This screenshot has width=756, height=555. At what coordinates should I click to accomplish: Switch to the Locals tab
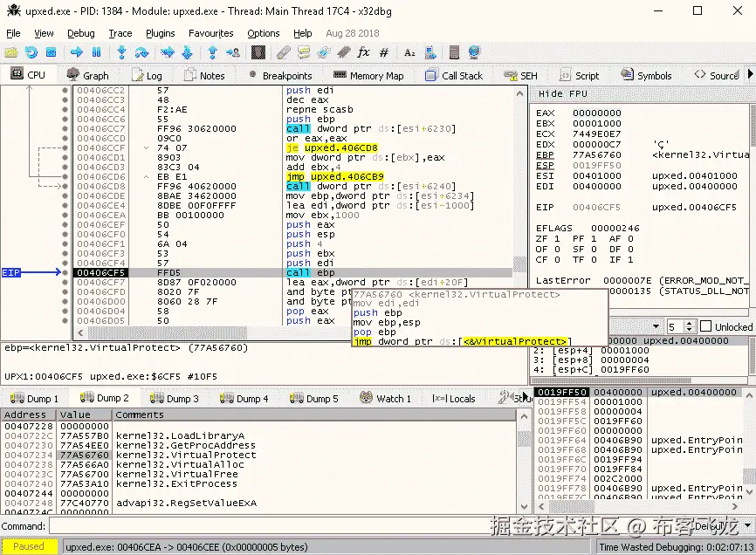click(x=454, y=399)
